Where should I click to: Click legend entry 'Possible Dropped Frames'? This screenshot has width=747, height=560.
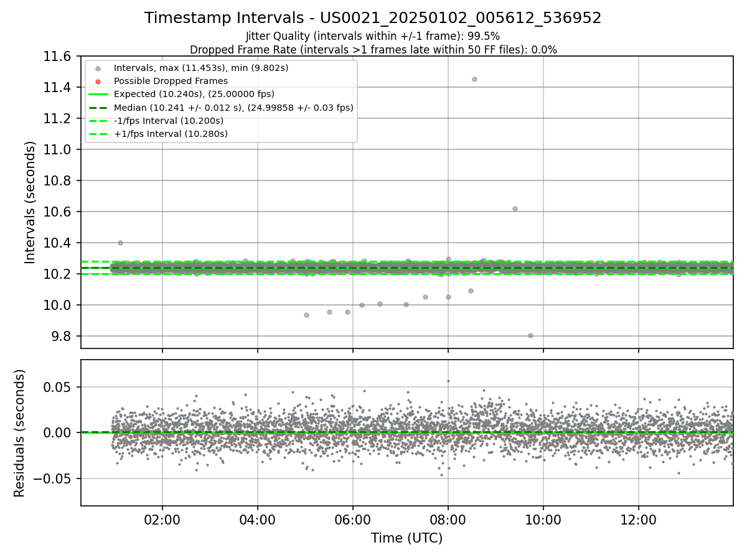[x=171, y=81]
